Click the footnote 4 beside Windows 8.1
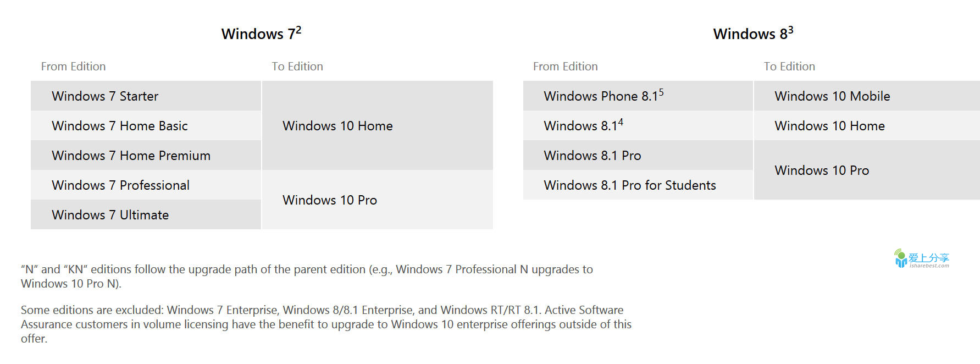 tap(621, 122)
